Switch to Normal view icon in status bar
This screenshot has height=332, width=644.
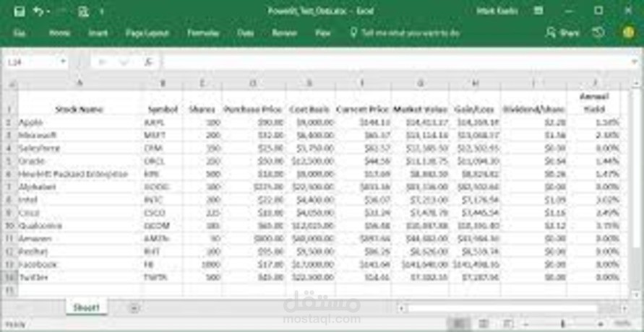click(x=459, y=324)
